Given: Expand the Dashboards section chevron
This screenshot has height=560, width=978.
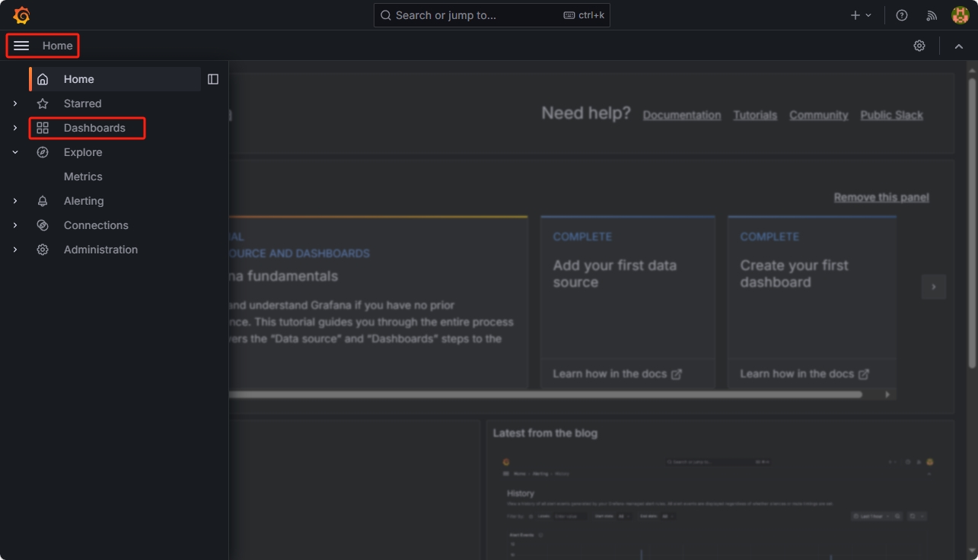Looking at the screenshot, I should pyautogui.click(x=15, y=128).
